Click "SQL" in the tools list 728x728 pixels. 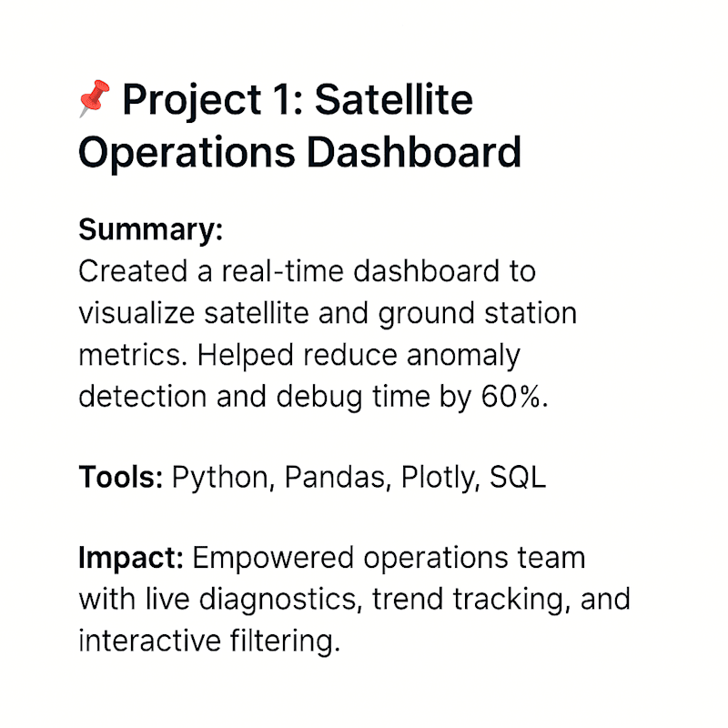518,477
